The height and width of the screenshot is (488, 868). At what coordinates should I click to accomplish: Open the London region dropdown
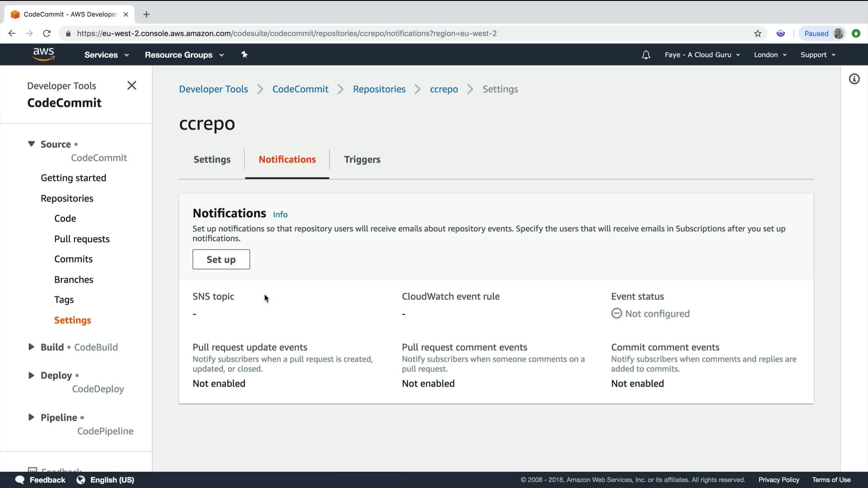point(770,55)
